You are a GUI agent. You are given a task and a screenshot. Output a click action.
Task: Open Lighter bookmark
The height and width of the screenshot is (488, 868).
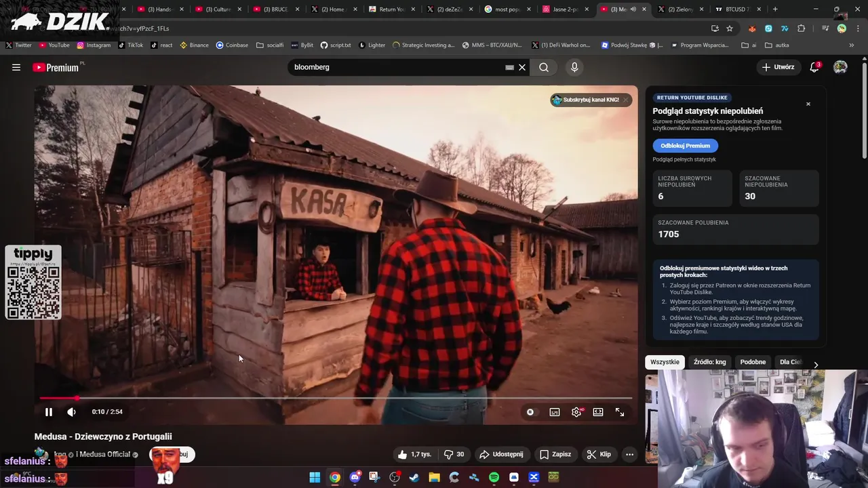tap(372, 45)
